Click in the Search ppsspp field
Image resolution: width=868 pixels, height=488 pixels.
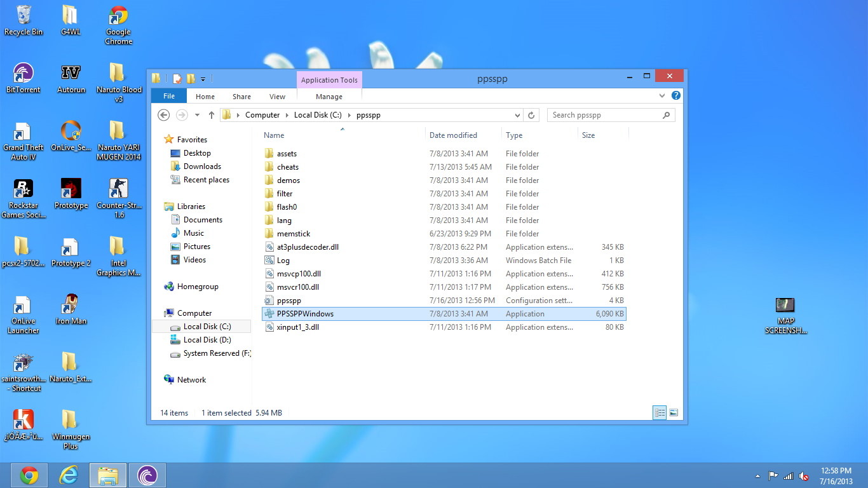[604, 115]
